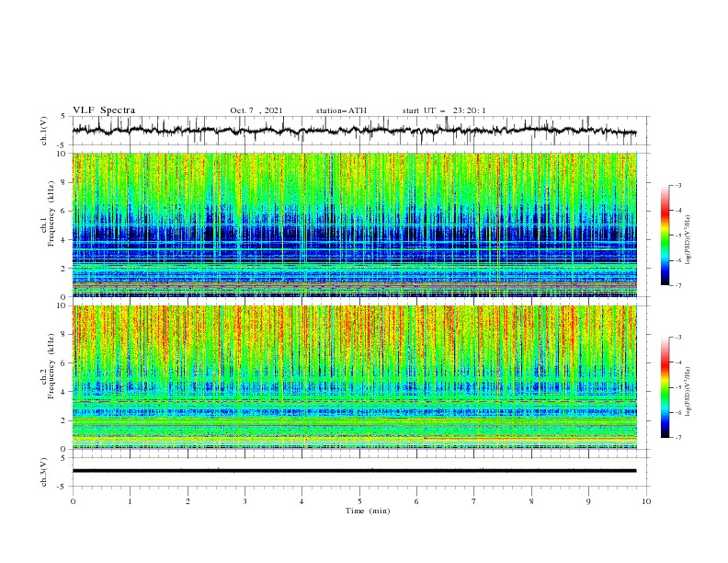Click the 'Time (min)' axis label

click(x=368, y=511)
